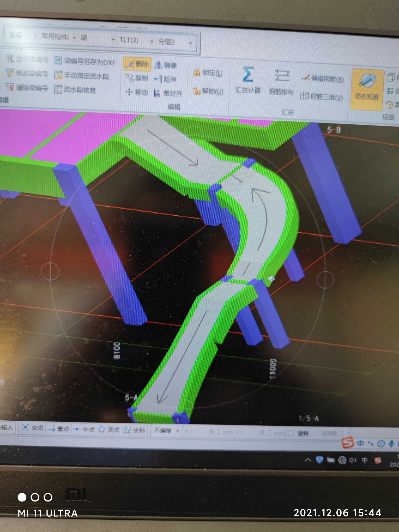Click the 1/5-A axis label

(x=309, y=418)
